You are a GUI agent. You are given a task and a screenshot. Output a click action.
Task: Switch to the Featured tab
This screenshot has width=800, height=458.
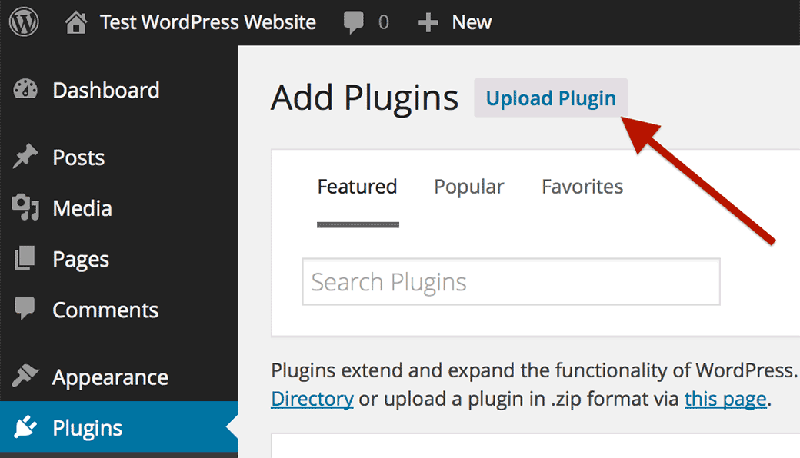357,187
